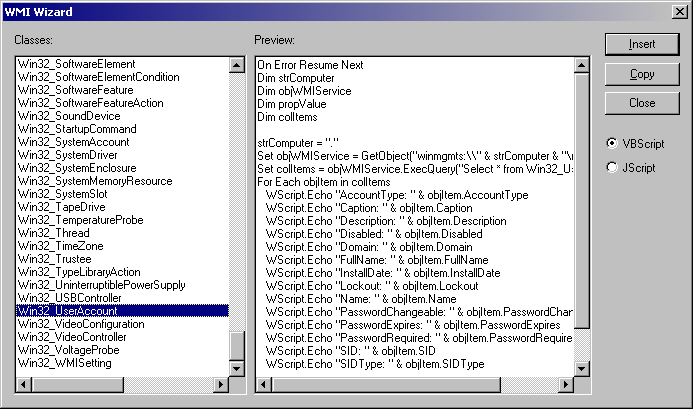
Task: Click the title bar X close button
Action: 680,11
